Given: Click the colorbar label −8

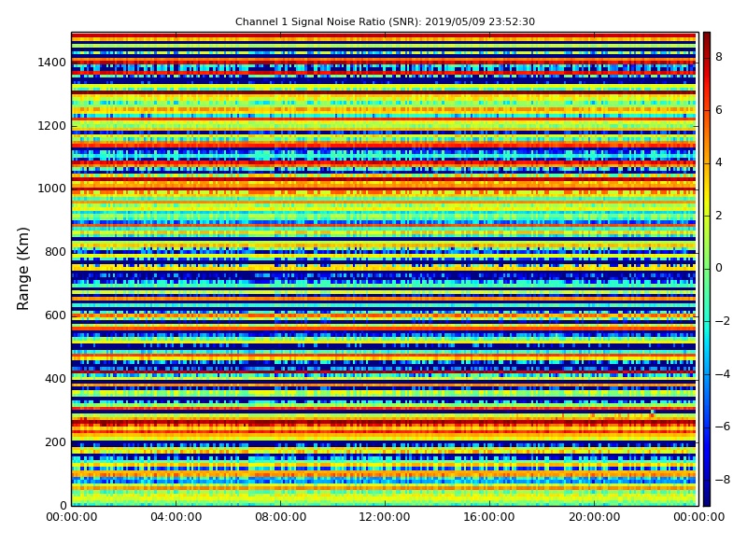Looking at the screenshot, I should 723,480.
